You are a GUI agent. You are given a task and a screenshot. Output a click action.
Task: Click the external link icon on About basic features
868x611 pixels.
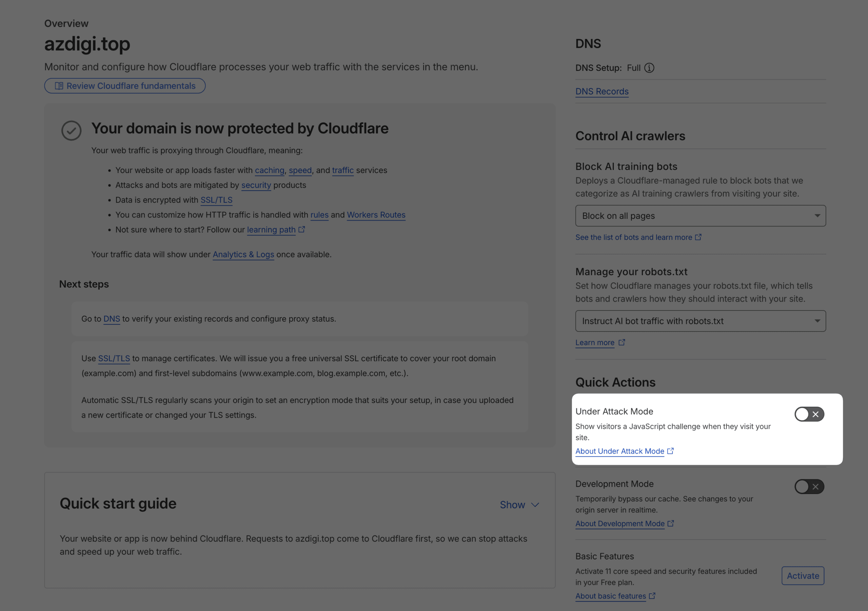(x=652, y=595)
